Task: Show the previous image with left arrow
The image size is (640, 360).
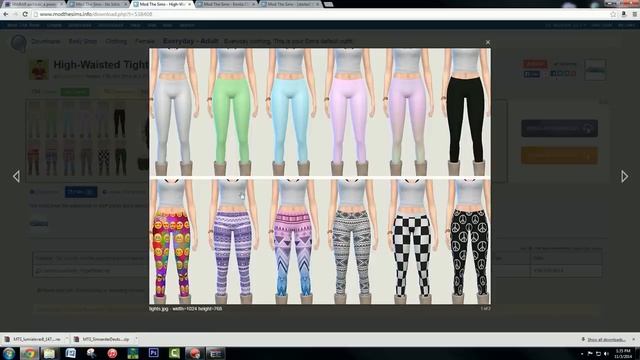Action: click(x=16, y=176)
